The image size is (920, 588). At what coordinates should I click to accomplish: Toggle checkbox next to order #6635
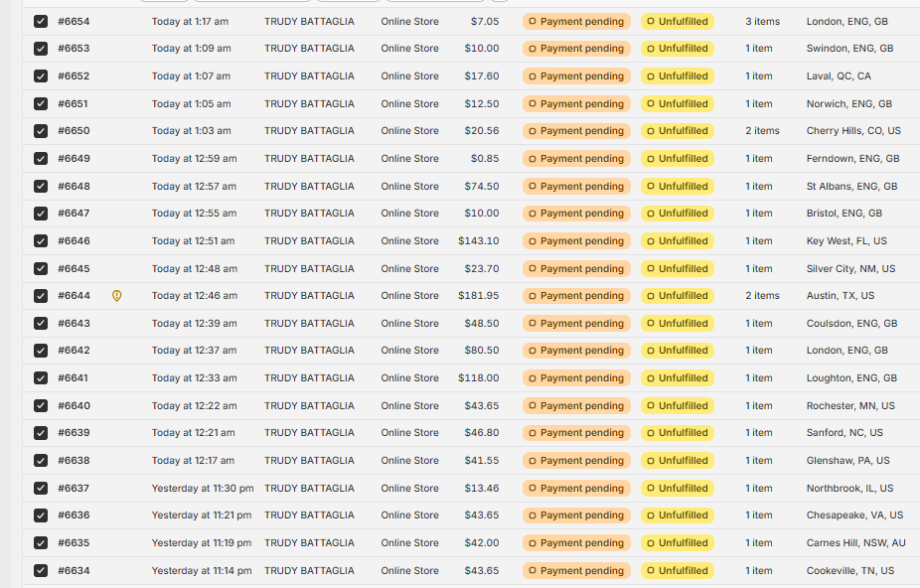(x=41, y=543)
